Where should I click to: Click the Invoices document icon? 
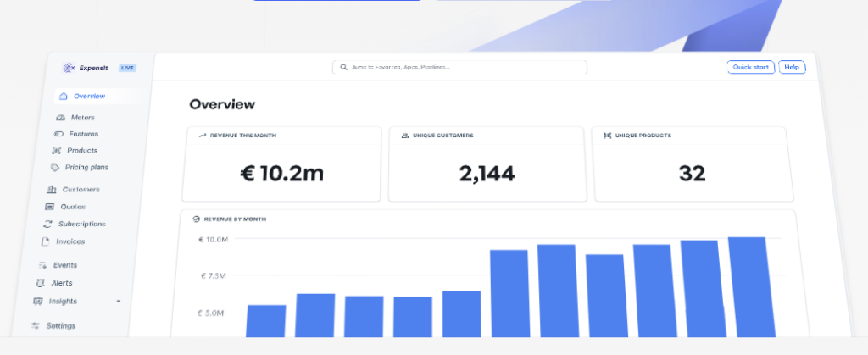tap(46, 241)
